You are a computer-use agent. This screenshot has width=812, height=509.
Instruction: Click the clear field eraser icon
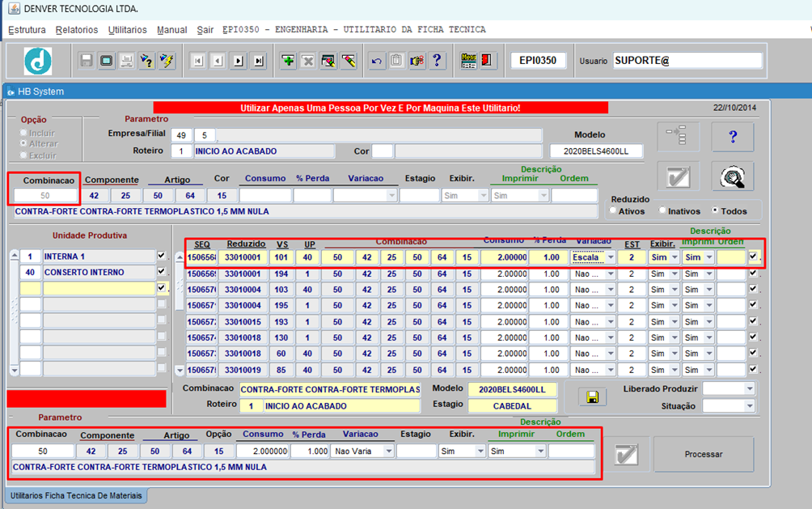pyautogui.click(x=349, y=61)
